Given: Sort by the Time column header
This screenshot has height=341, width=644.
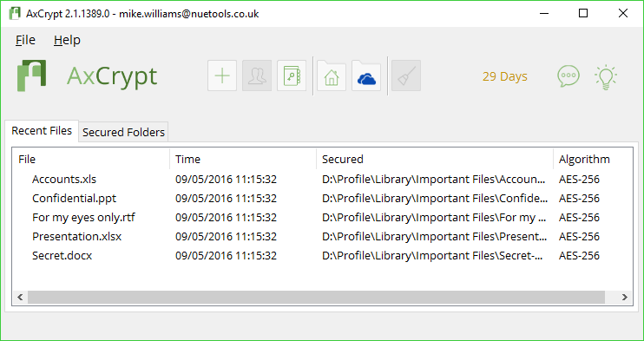Looking at the screenshot, I should (243, 159).
